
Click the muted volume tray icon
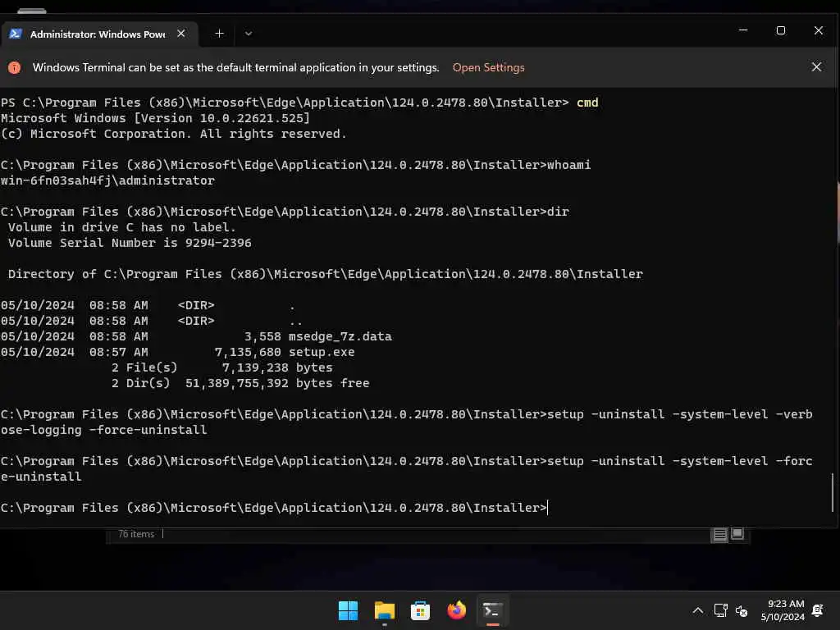coord(742,610)
